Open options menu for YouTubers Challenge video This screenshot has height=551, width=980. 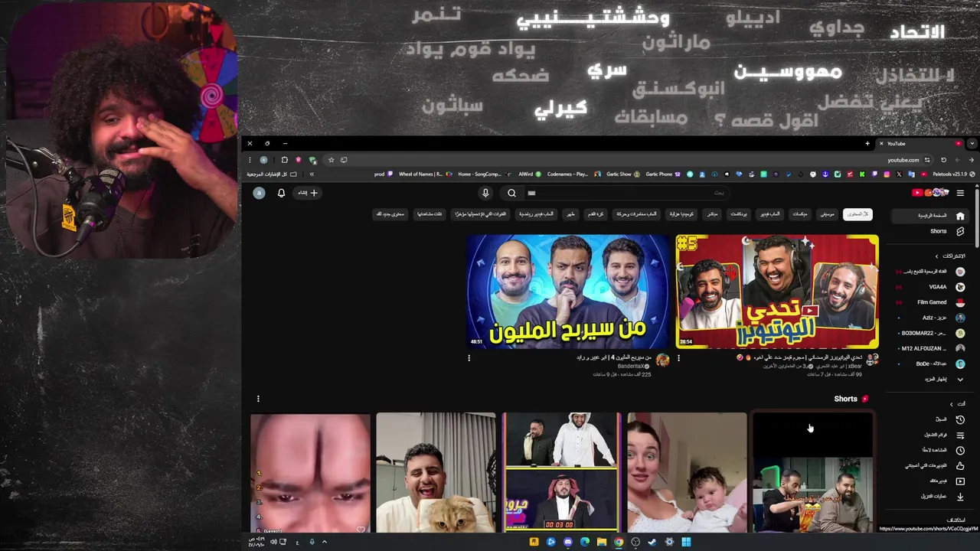click(x=678, y=357)
